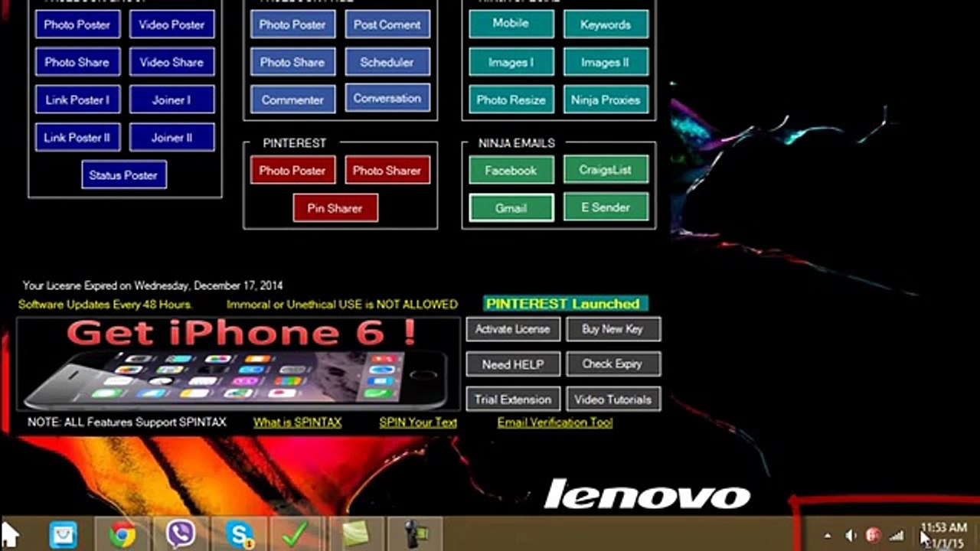Open Link Poster II
The width and height of the screenshot is (980, 551).
pos(77,138)
